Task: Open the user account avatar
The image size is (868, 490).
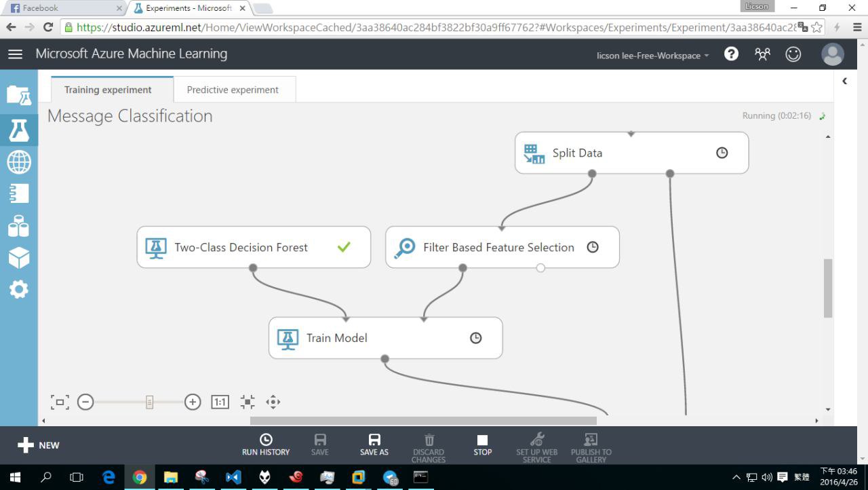Action: click(x=833, y=54)
